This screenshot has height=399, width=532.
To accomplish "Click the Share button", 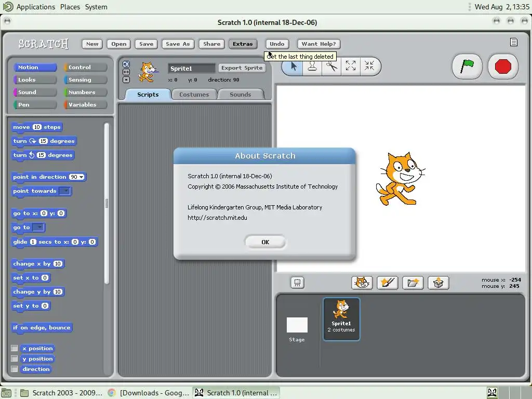I will 212,44.
